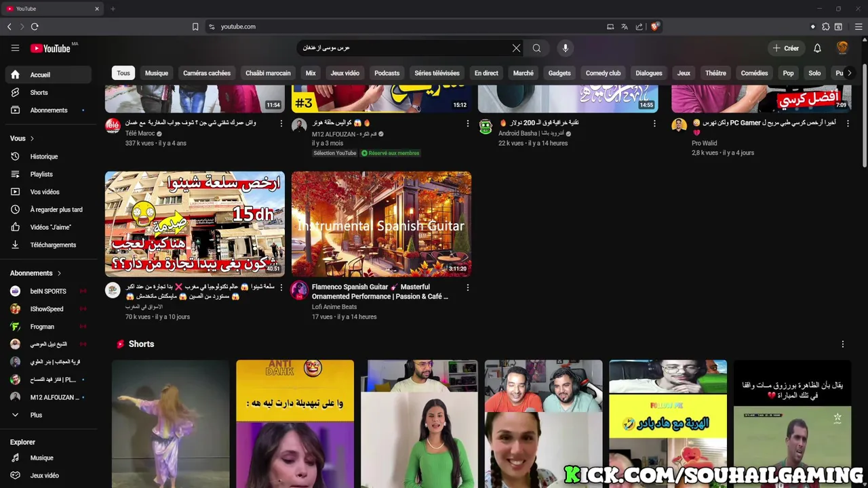Image resolution: width=868 pixels, height=488 pixels.
Task: Open the browser main menu icon
Action: pos(859,26)
